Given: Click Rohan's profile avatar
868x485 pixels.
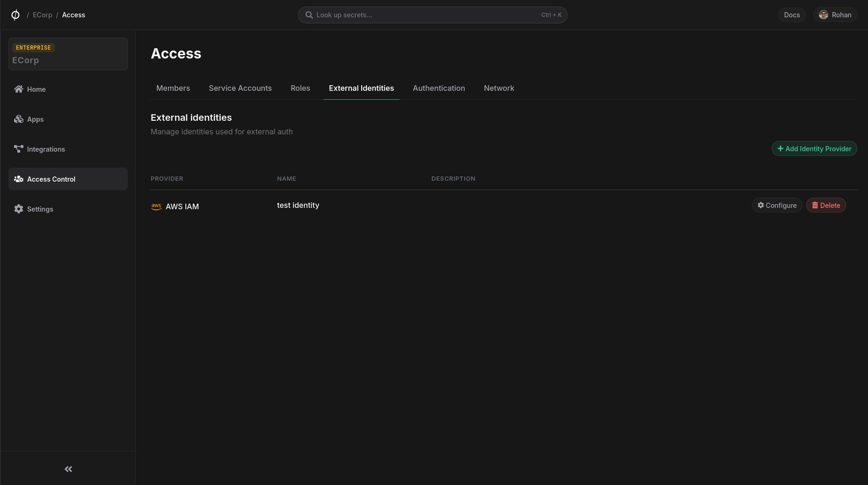Looking at the screenshot, I should pyautogui.click(x=824, y=15).
